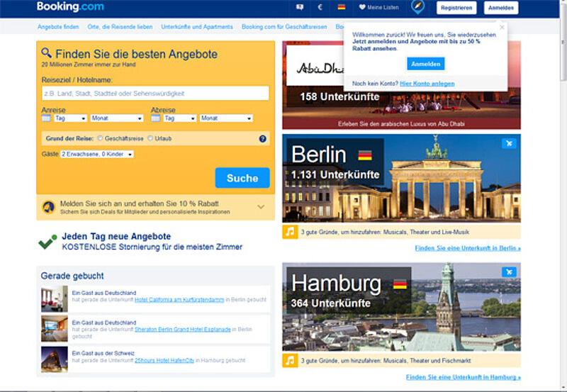Click the German flag language icon
567x392 pixels.
coord(342,8)
